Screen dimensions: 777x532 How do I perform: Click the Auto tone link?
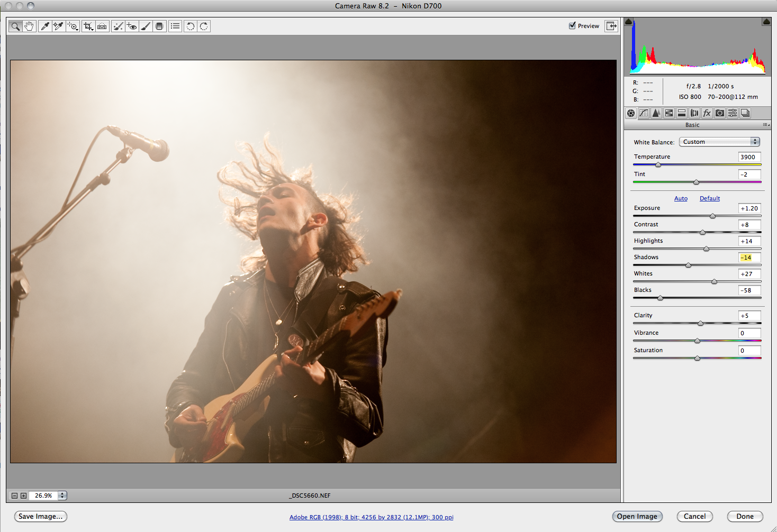681,198
